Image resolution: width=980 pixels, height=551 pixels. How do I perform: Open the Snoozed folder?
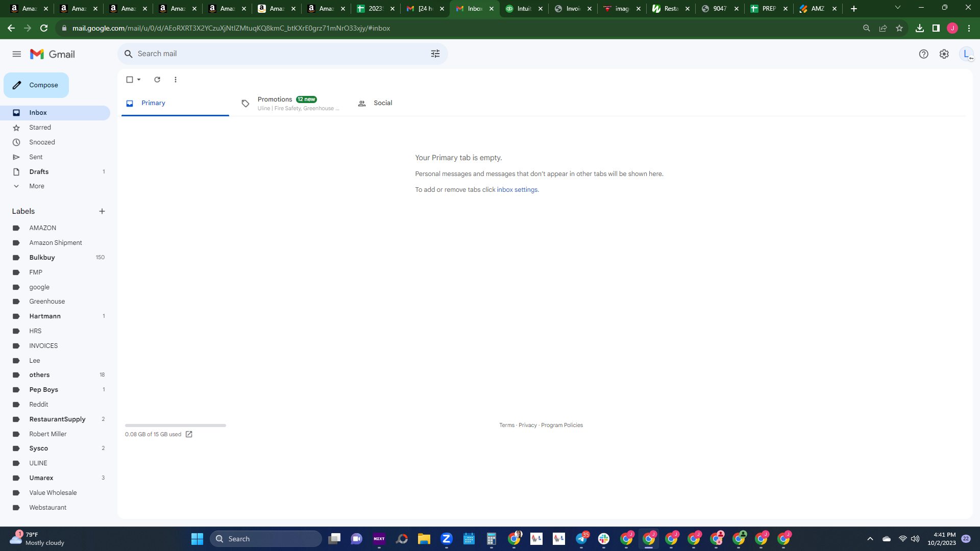coord(55,142)
